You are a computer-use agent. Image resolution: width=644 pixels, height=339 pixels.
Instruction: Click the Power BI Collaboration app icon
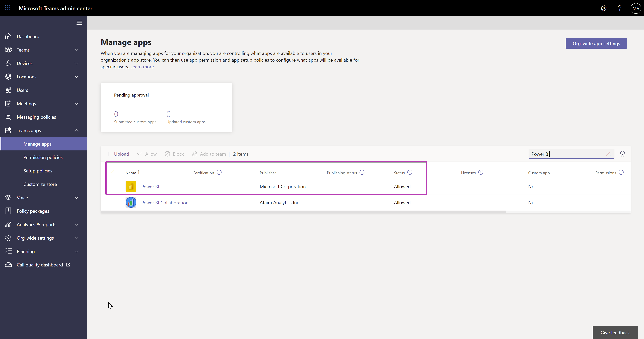(131, 202)
